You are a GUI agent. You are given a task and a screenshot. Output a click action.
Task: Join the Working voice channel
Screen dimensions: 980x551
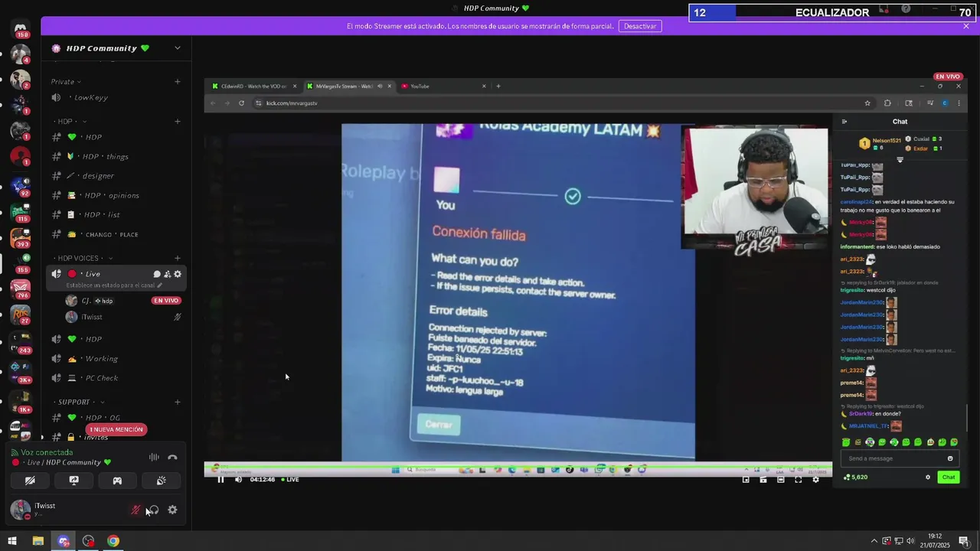(x=115, y=359)
